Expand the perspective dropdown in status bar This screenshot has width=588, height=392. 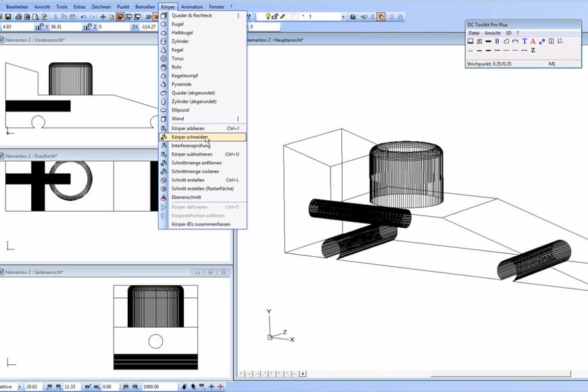18,387
